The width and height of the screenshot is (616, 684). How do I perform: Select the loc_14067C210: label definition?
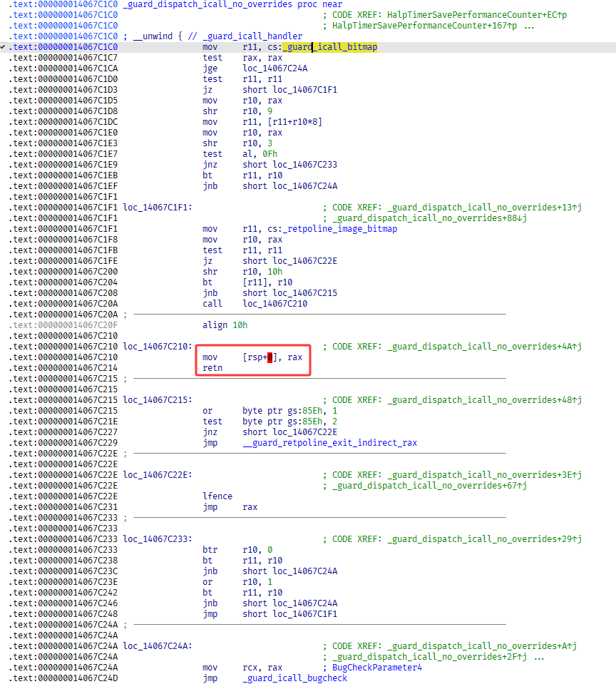coord(158,347)
